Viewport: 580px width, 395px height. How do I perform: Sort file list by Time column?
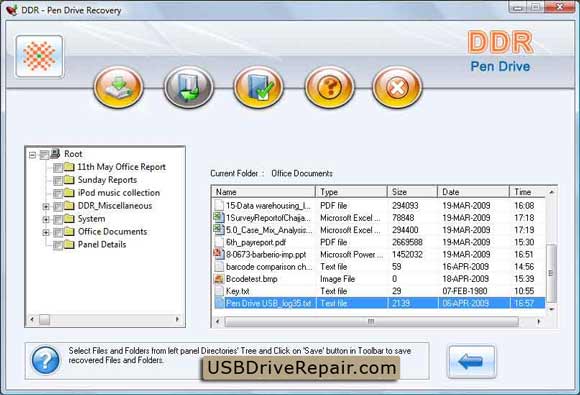click(527, 192)
